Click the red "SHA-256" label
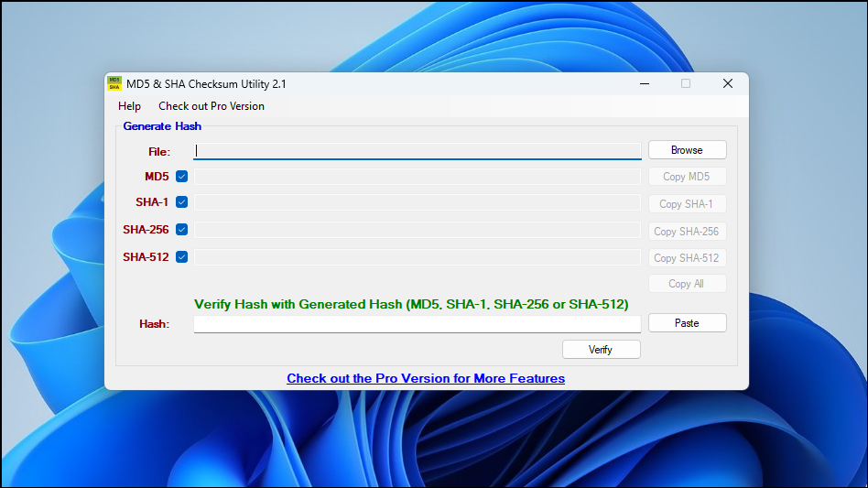This screenshot has width=868, height=488. pos(146,230)
